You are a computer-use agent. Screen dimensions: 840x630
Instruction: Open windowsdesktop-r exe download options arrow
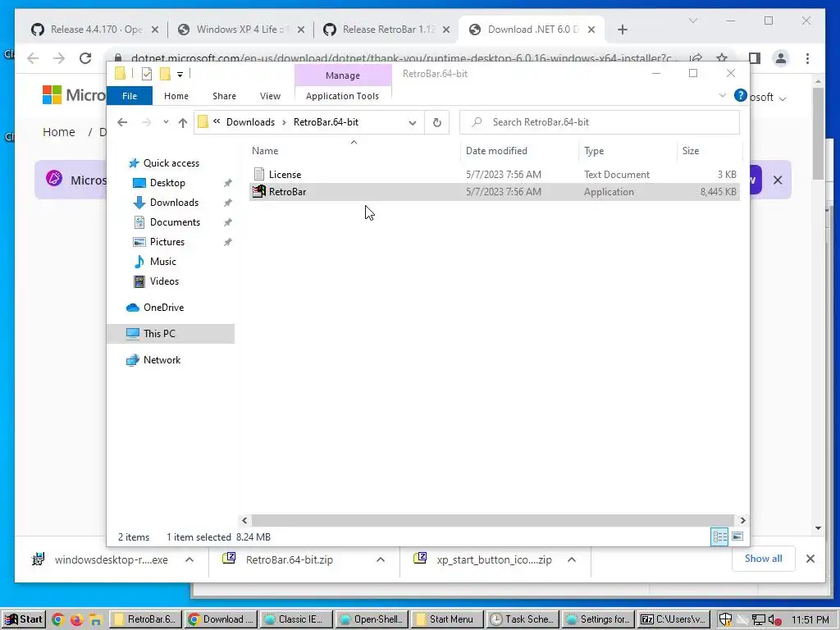coord(189,559)
